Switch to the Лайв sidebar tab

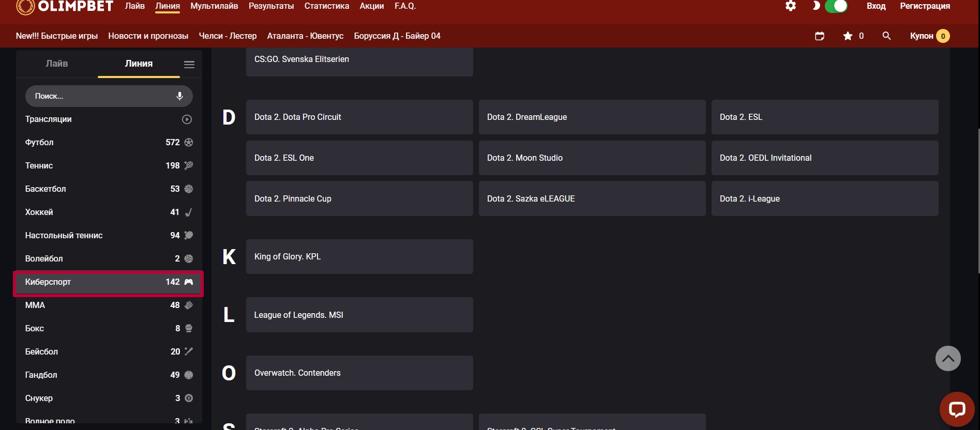click(57, 64)
